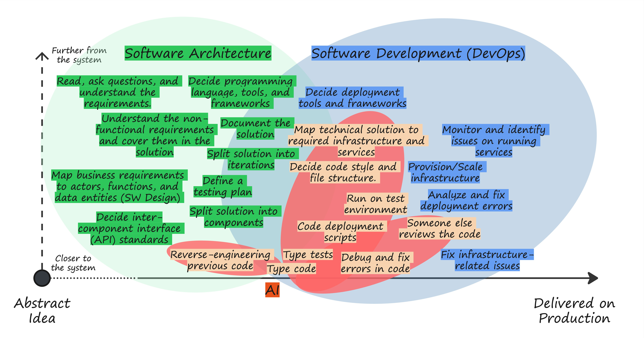Screen dimensions: 644x338
Task: Select the Software Development (DevOps) title
Action: click(x=418, y=53)
